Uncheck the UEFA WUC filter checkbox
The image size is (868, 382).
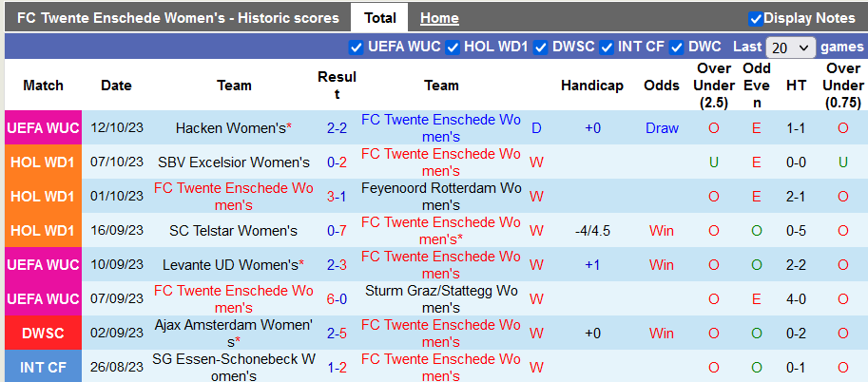tap(357, 48)
